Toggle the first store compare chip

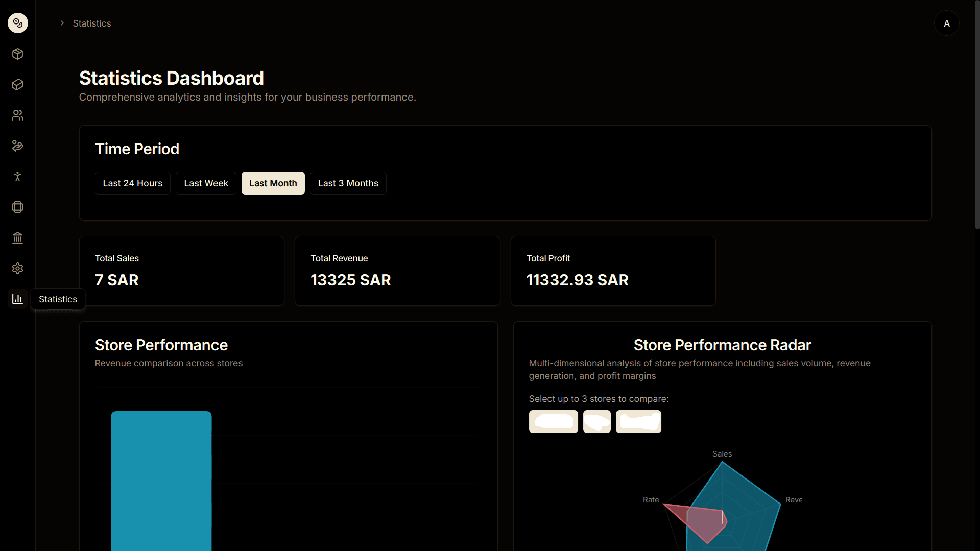coord(553,422)
